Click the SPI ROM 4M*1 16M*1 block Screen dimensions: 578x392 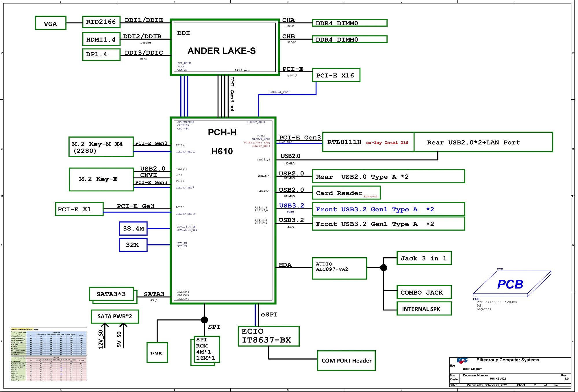(x=206, y=349)
